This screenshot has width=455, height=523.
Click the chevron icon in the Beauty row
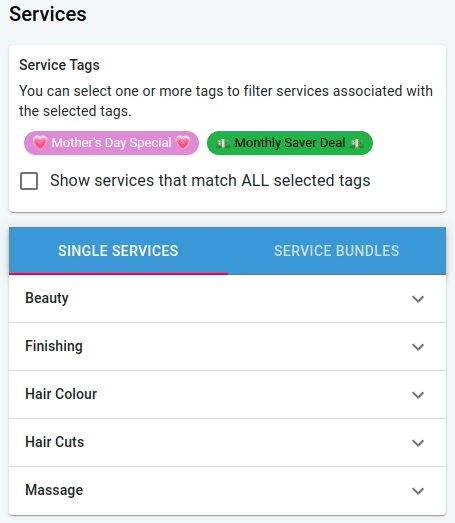pyautogui.click(x=418, y=299)
